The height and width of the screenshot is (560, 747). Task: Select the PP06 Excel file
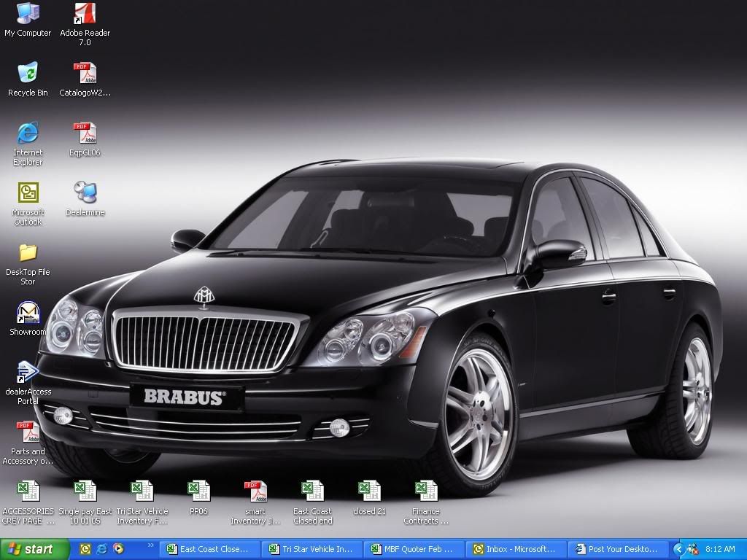coord(198,491)
